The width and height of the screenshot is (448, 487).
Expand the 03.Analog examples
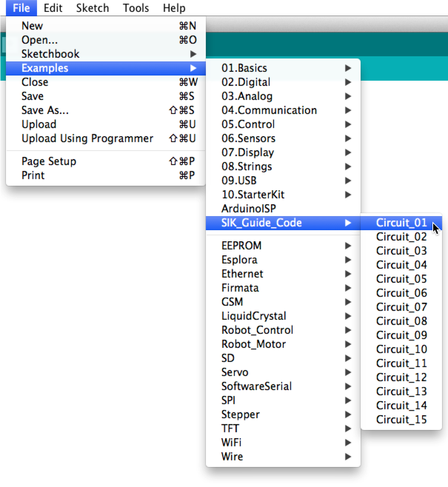[x=283, y=96]
